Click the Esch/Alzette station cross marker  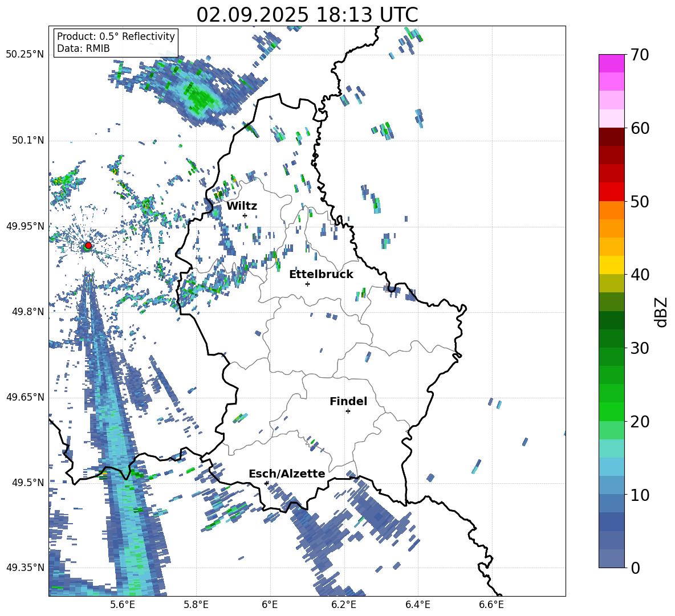[266, 483]
